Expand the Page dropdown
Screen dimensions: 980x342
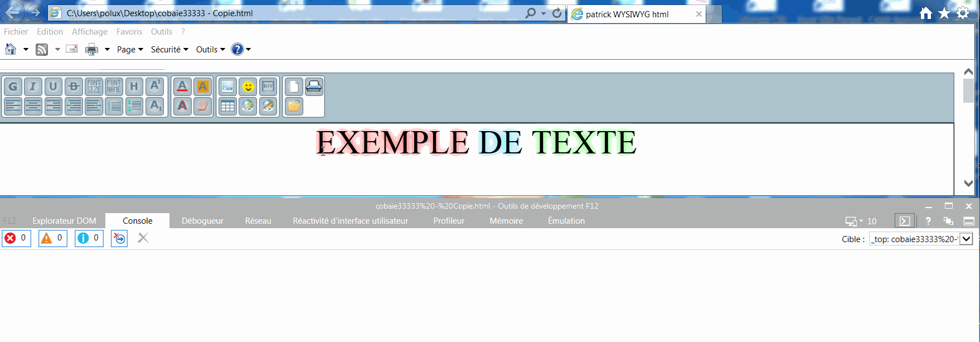130,50
